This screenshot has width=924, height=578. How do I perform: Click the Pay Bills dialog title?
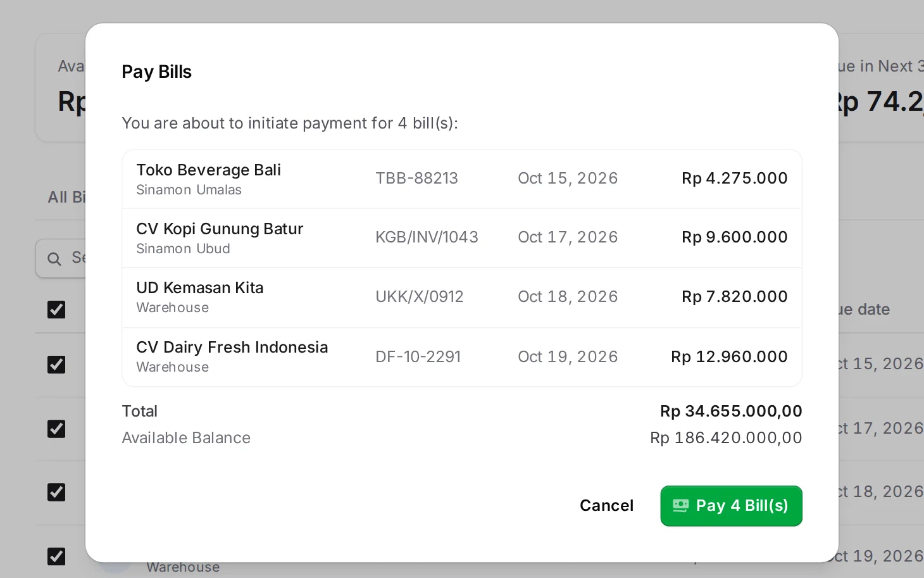pyautogui.click(x=156, y=72)
